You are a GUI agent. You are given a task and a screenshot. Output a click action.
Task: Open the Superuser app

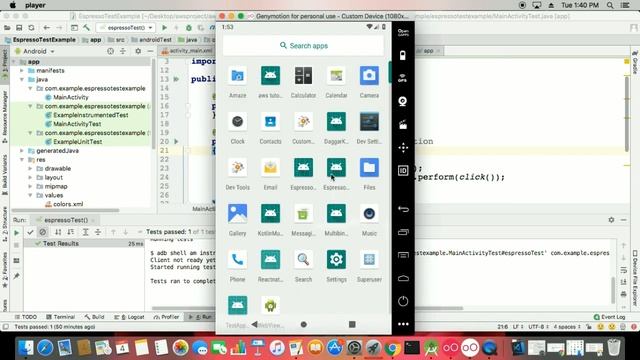point(369,260)
